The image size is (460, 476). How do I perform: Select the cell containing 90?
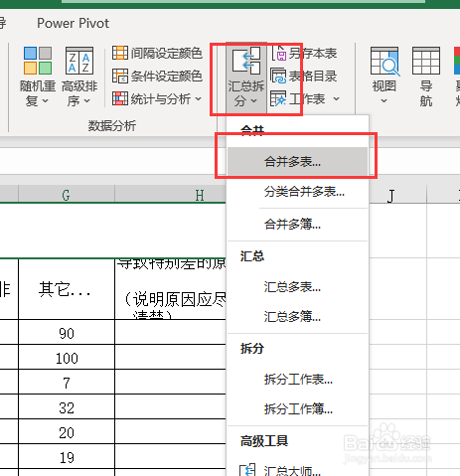pos(67,332)
